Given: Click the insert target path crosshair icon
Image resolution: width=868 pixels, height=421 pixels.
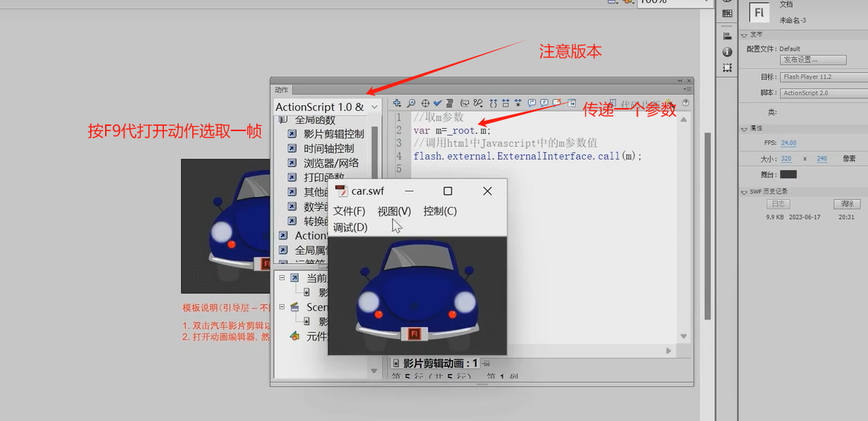Looking at the screenshot, I should tap(425, 103).
